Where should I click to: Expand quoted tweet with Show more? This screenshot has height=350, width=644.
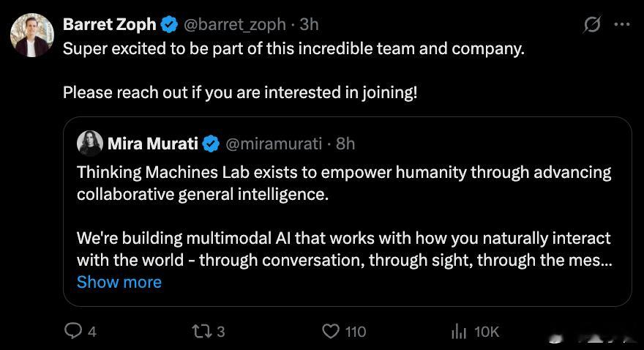[x=119, y=282]
